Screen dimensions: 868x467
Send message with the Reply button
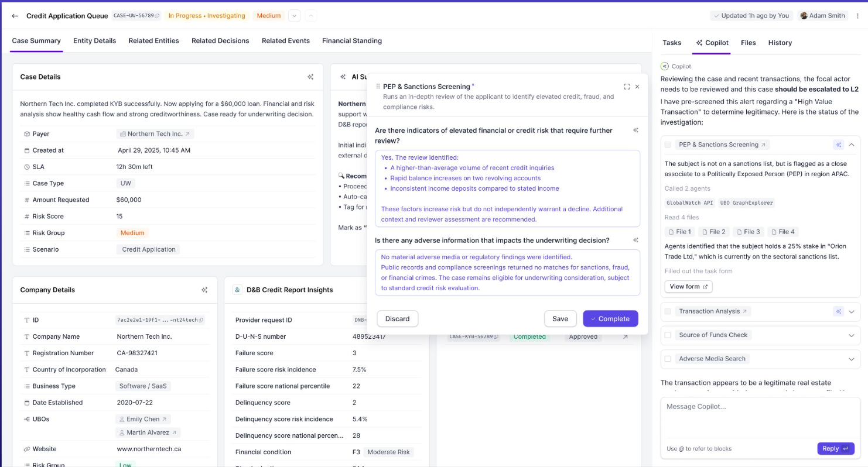click(836, 448)
